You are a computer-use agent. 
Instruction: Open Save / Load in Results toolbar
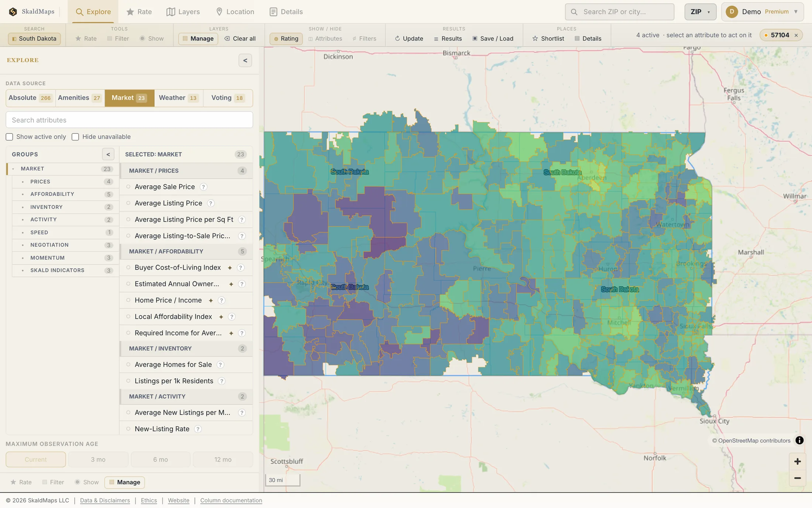pyautogui.click(x=493, y=39)
